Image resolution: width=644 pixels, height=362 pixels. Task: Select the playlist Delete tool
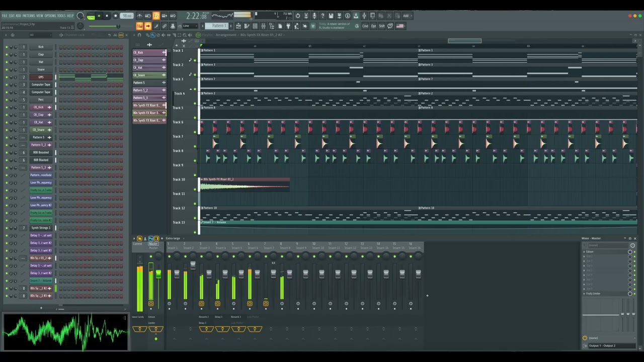coord(158,35)
